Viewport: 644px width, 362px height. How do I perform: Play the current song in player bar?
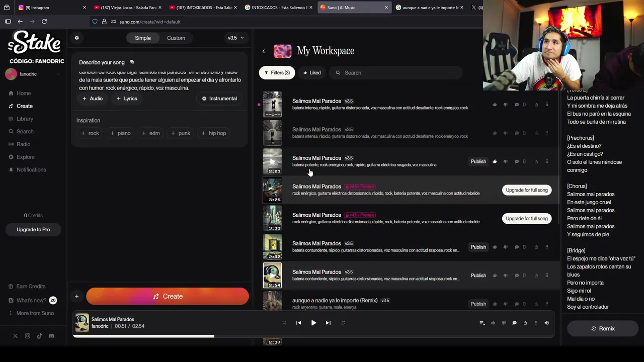[313, 323]
